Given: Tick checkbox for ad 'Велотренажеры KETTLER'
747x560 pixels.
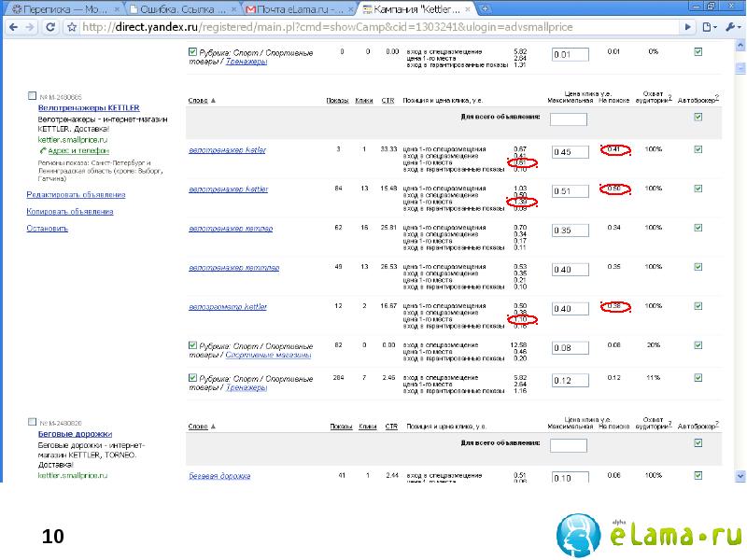Looking at the screenshot, I should pyautogui.click(x=32, y=96).
